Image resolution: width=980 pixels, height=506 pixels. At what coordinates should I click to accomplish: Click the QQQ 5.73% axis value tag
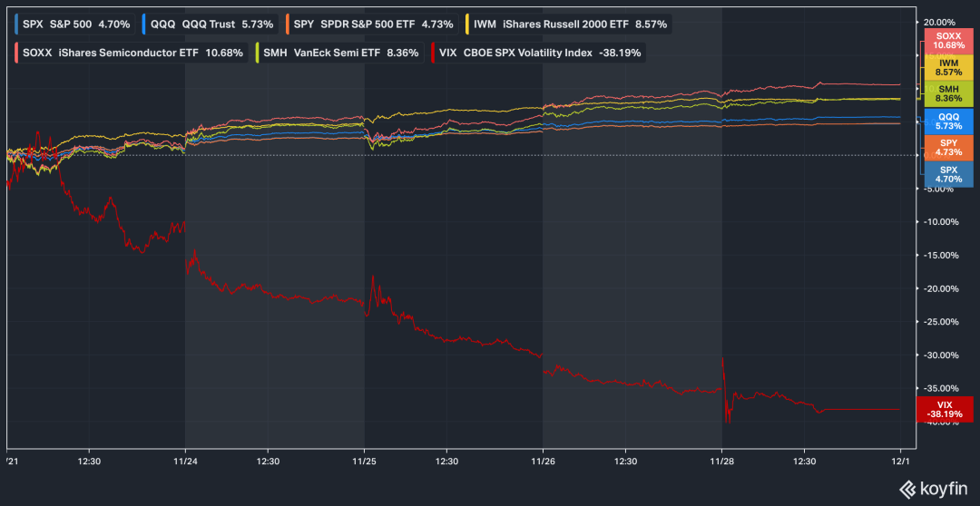click(948, 121)
